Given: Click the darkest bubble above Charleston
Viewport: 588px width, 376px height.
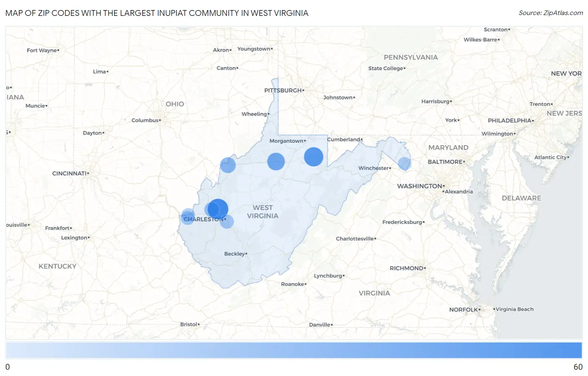Looking at the screenshot, I should click(x=218, y=209).
